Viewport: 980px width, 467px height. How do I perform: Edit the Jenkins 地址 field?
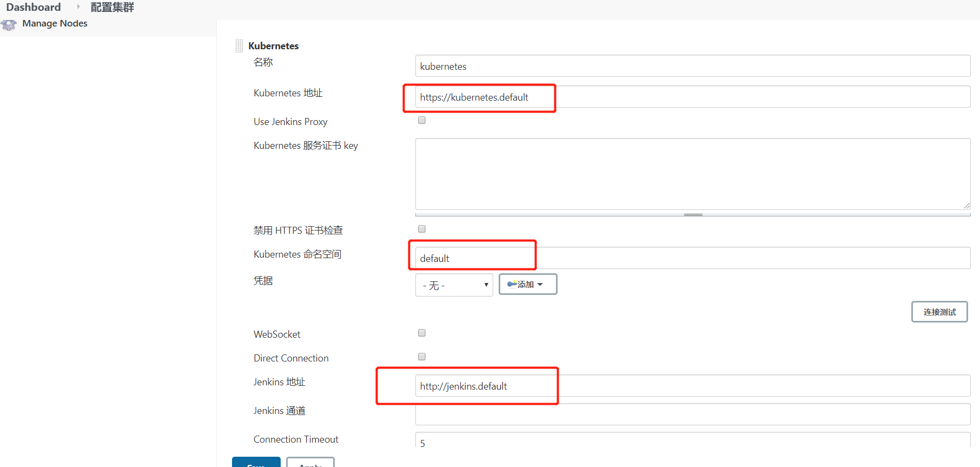pos(693,386)
